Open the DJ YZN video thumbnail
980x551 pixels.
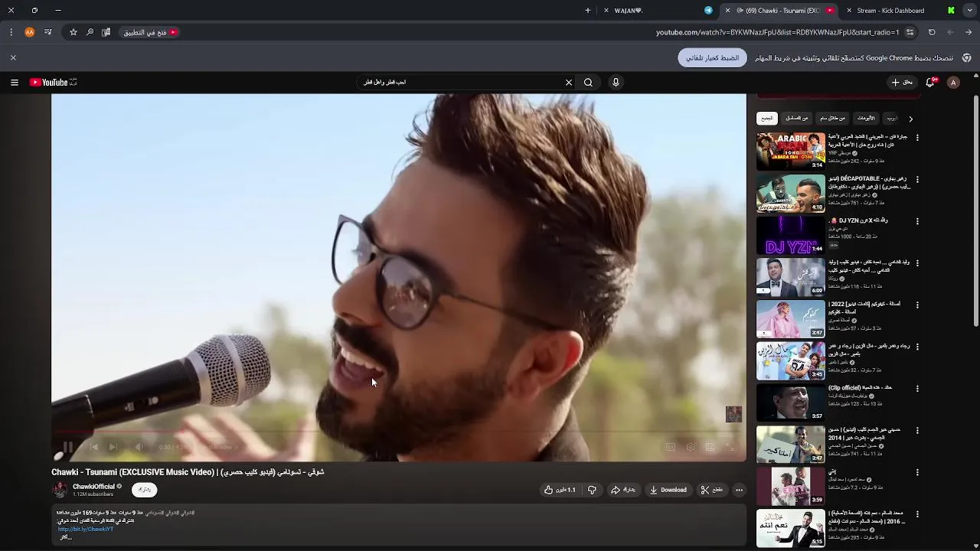click(x=791, y=235)
